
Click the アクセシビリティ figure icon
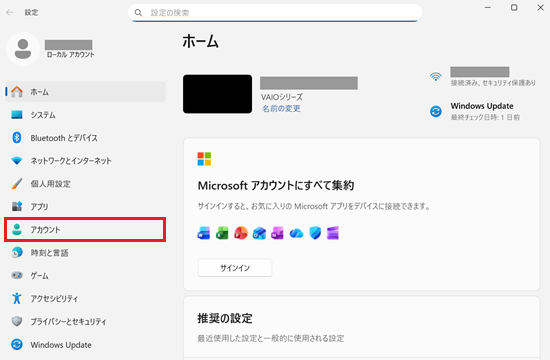pos(16,298)
